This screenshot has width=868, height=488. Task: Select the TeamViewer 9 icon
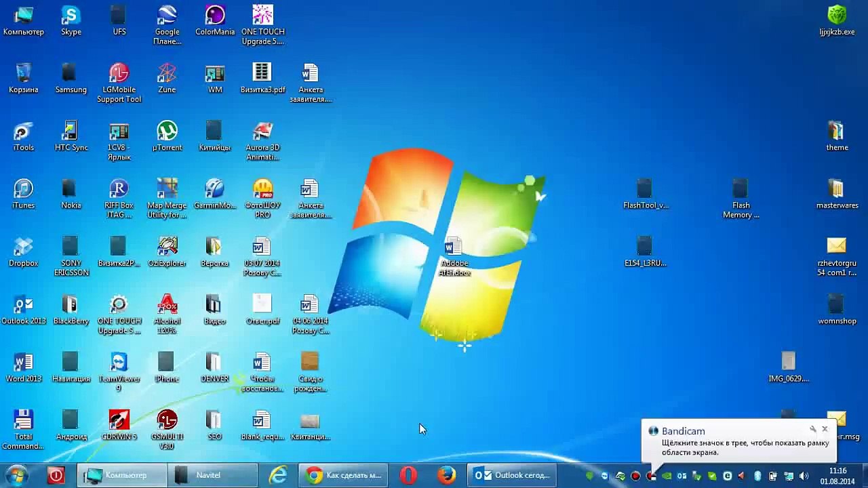[119, 372]
